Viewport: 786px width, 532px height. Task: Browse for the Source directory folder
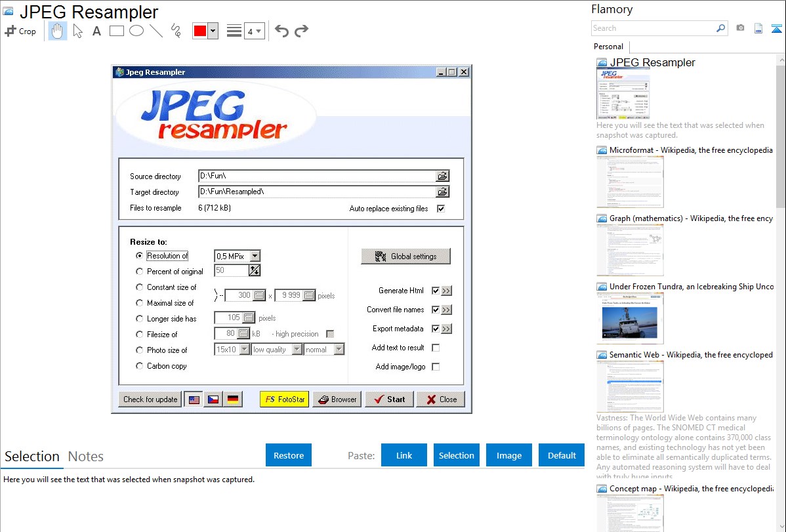point(442,176)
